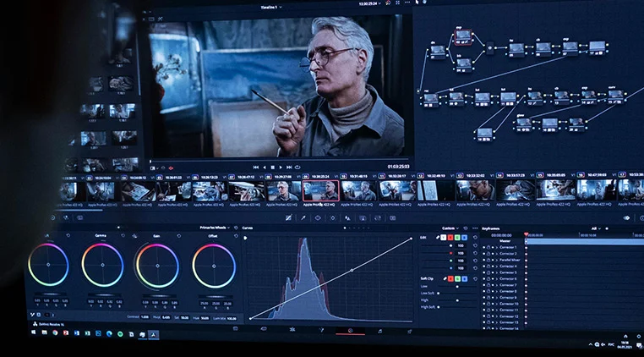Open the Custom curves dropdown
This screenshot has width=644, height=357.
pyautogui.click(x=450, y=228)
